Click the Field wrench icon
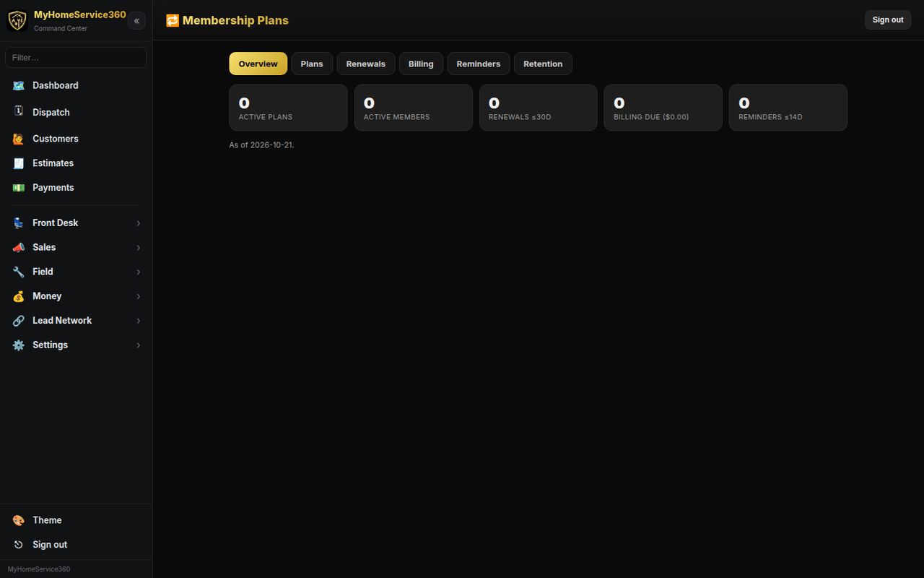This screenshot has width=924, height=578. pos(19,272)
